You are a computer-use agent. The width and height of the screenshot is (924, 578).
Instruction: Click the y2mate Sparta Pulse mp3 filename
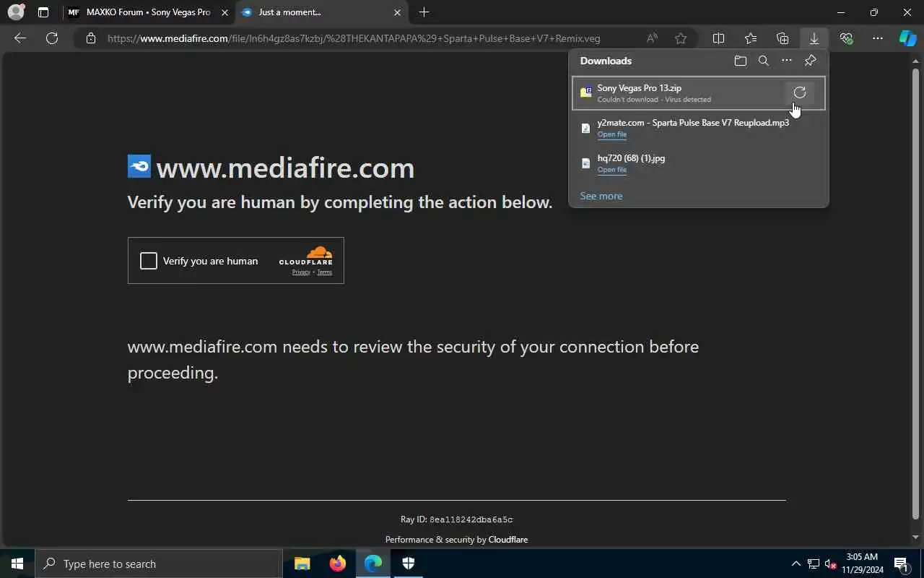point(693,123)
